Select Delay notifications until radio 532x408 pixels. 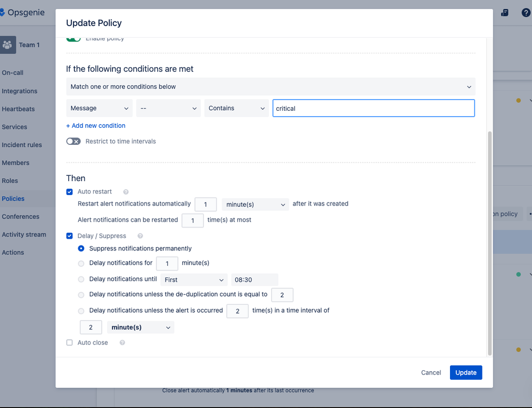tap(81, 279)
